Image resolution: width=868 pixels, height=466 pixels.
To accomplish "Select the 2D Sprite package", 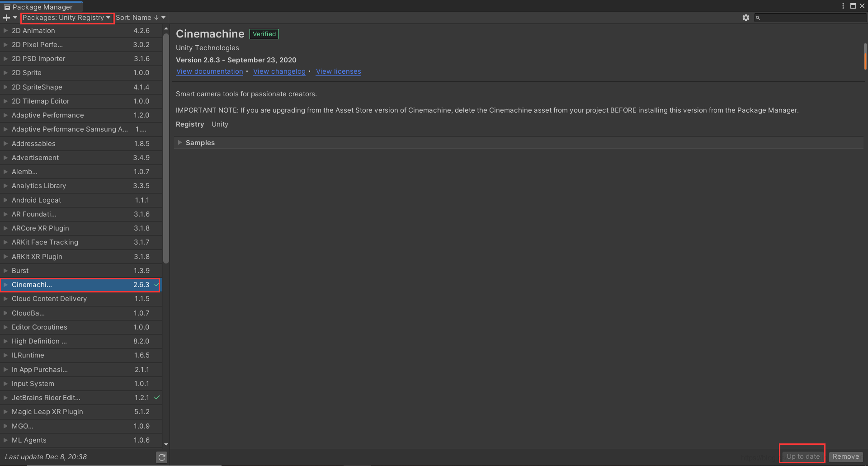I will (81, 73).
